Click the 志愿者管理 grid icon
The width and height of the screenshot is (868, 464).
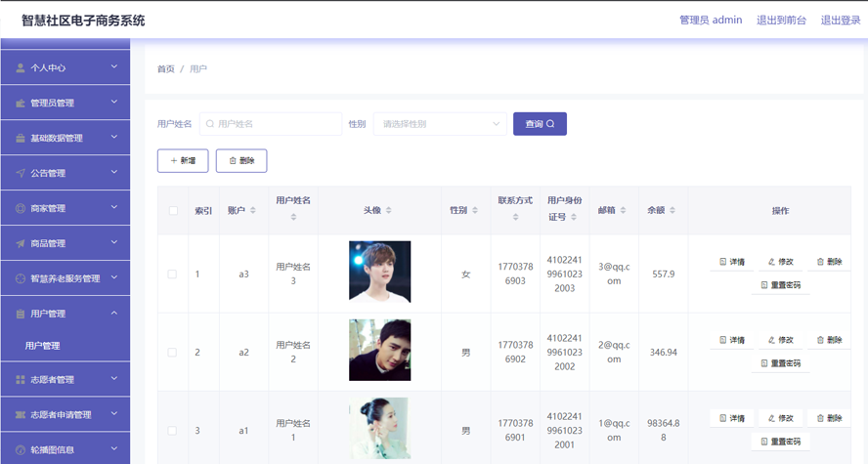click(21, 379)
